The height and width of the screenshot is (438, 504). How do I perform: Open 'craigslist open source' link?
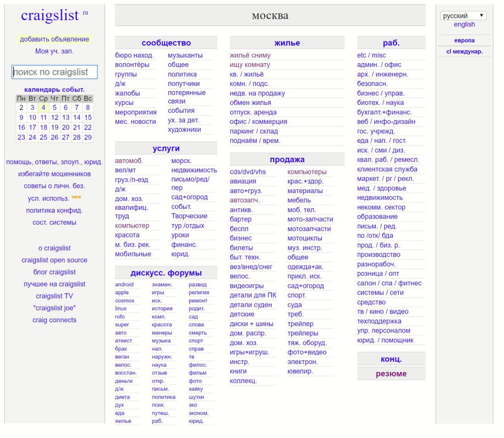54,260
